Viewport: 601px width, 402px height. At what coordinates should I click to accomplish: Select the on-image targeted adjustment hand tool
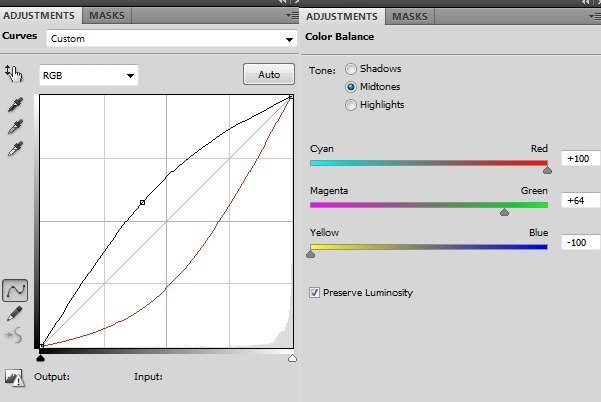coord(13,74)
